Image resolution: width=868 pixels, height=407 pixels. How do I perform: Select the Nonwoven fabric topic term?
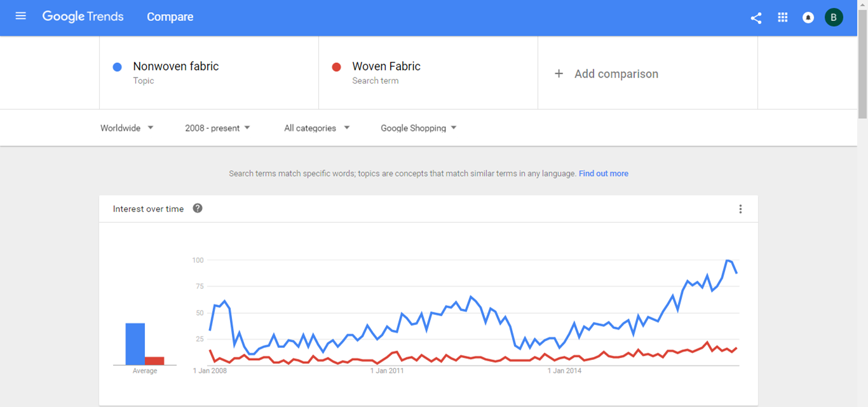(x=175, y=67)
